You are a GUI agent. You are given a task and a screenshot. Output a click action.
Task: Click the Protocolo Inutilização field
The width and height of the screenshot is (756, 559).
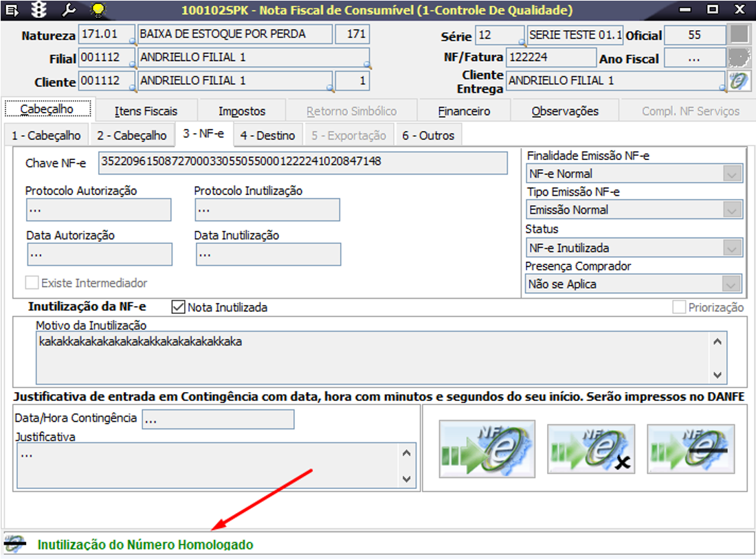tap(267, 209)
